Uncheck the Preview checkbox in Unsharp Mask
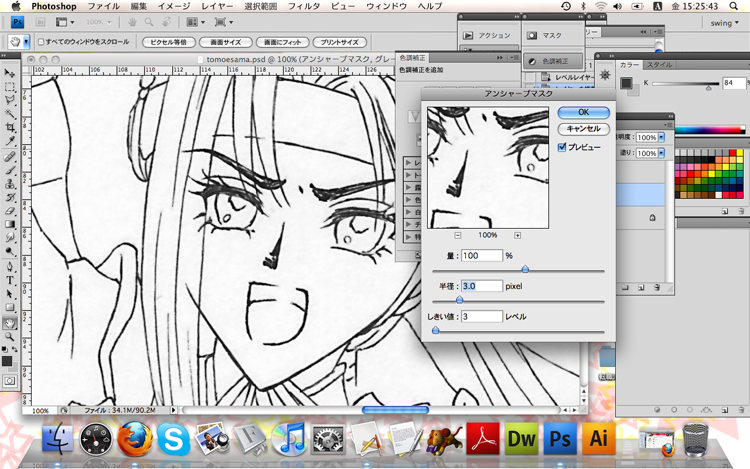The height and width of the screenshot is (469, 750). click(562, 147)
